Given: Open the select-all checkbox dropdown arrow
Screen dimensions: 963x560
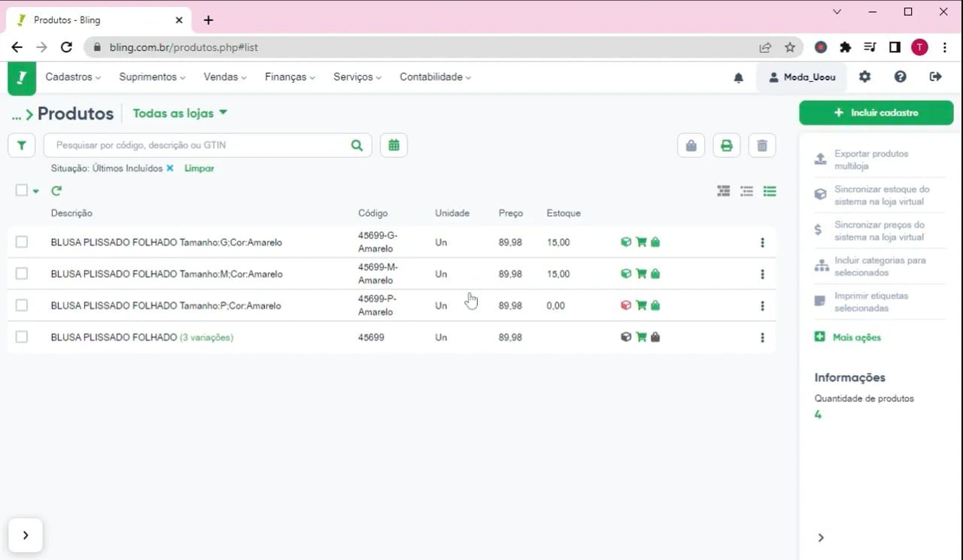Looking at the screenshot, I should tap(35, 191).
